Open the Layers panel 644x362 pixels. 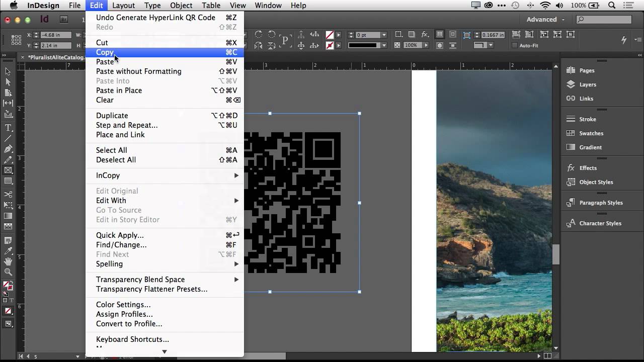[587, 84]
